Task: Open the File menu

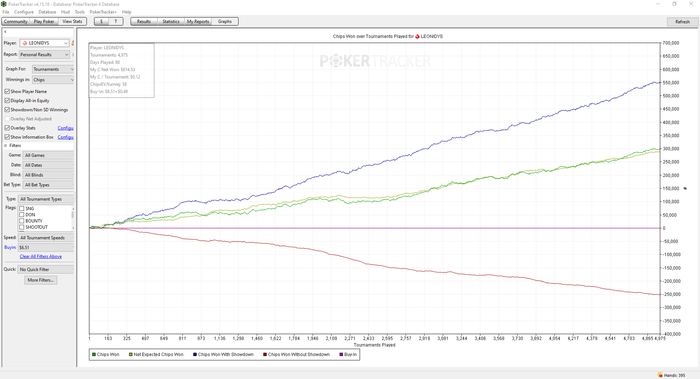Action: pyautogui.click(x=6, y=12)
